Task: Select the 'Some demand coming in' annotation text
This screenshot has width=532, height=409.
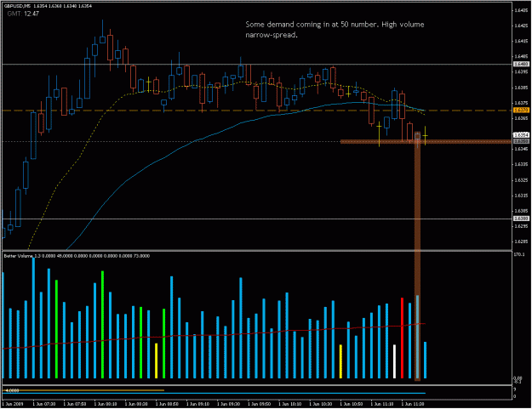Action: [x=335, y=30]
